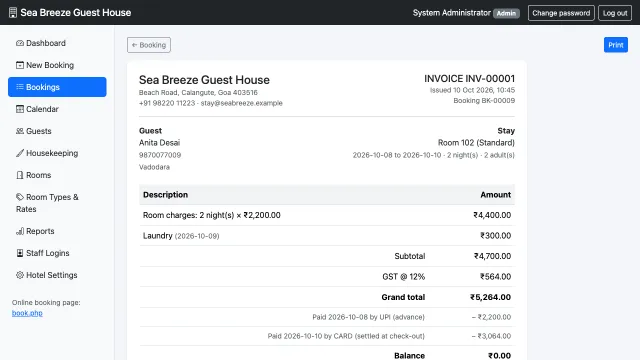Click the hotel building logo icon
This screenshot has height=360, width=640.
tap(13, 13)
